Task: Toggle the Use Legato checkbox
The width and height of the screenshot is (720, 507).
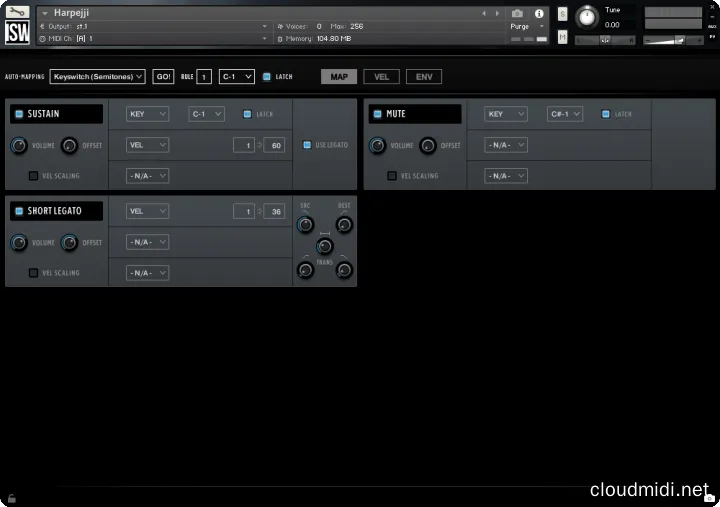Action: pos(307,145)
